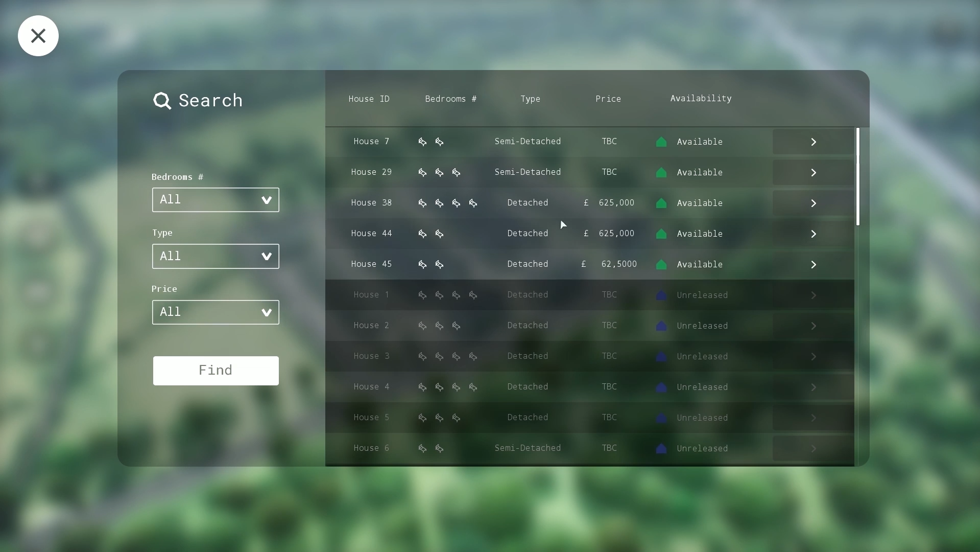Click the results list scrollbar thumb

(858, 176)
